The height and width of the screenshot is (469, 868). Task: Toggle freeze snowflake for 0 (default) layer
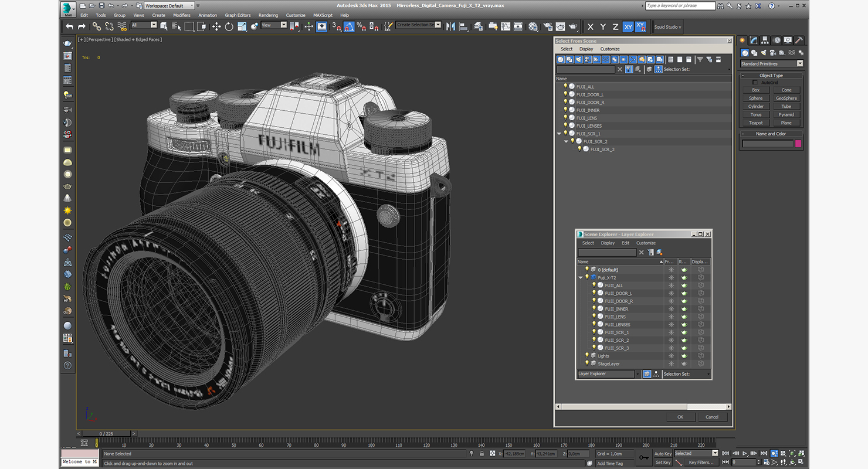(x=671, y=270)
